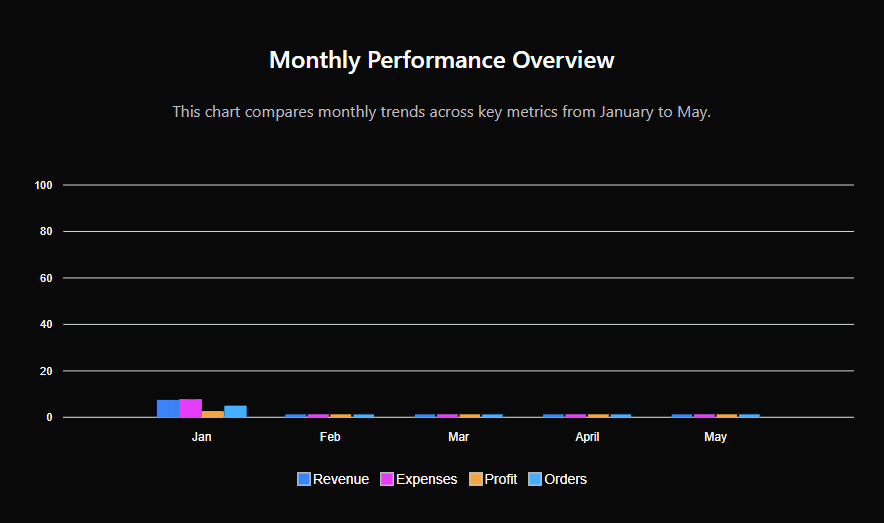Viewport: 884px width, 523px height.
Task: Click the orange Profit legend color box
Action: tap(476, 479)
